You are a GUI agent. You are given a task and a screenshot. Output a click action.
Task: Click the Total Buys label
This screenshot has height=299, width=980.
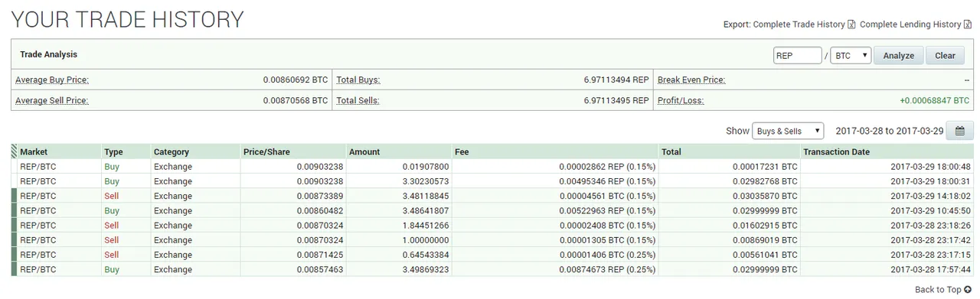click(358, 80)
